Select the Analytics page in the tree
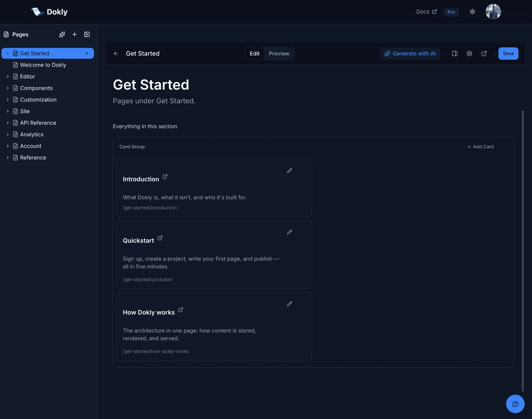Viewport: 532px width, 419px height. pyautogui.click(x=32, y=134)
